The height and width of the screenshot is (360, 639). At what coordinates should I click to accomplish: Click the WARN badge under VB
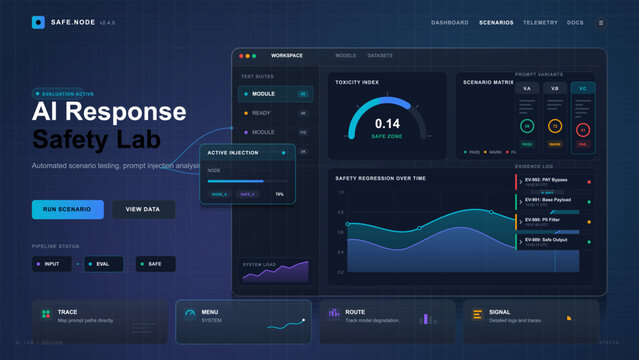[x=555, y=144]
